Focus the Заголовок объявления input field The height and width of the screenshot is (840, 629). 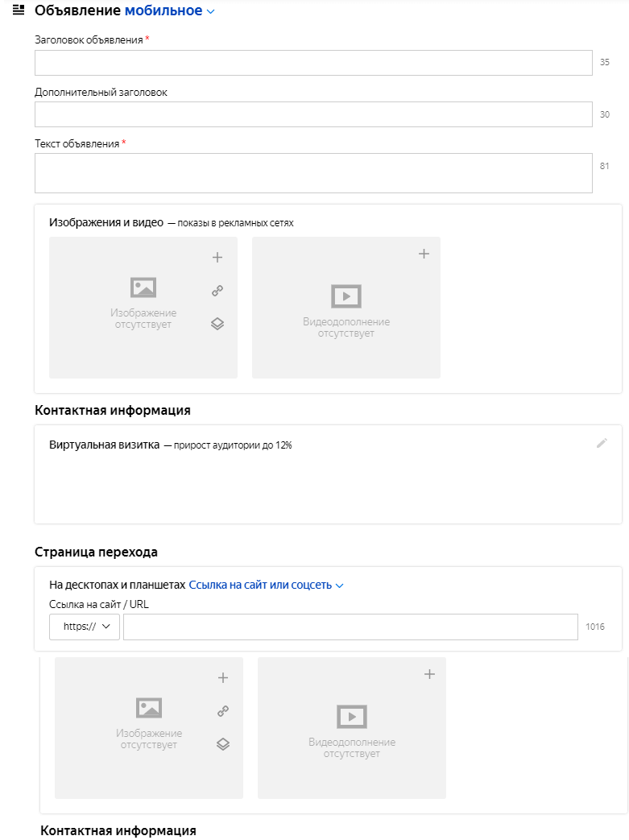coord(313,63)
